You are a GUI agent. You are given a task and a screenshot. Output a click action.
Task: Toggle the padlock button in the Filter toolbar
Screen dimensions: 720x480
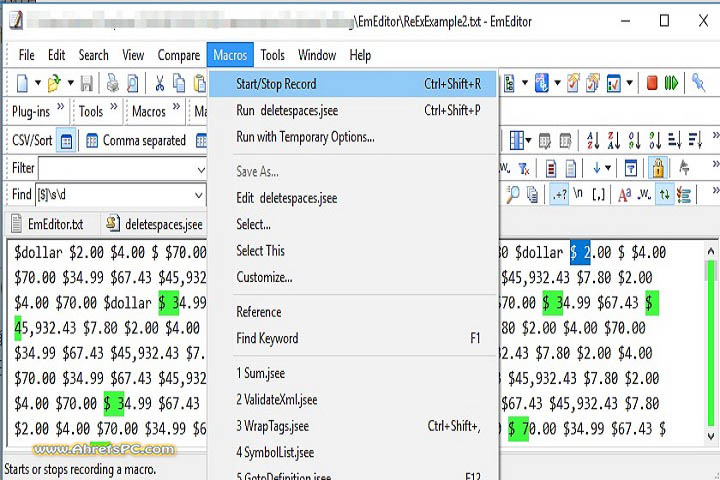point(658,168)
